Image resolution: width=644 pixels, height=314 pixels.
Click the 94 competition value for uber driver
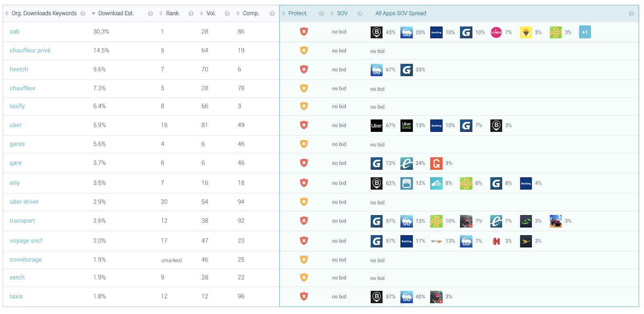(241, 201)
